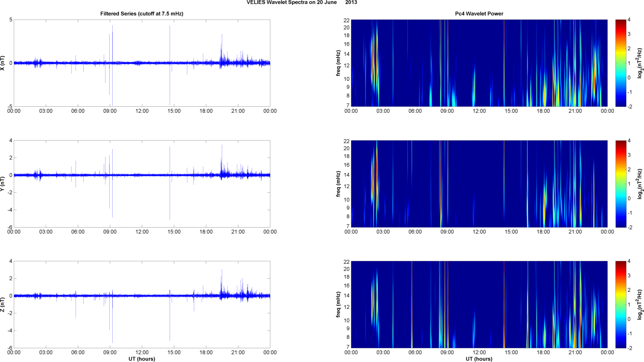Click the "VELIES Wavelet Spectra on 20 June 2013" title
This screenshot has height=362, width=644.
coord(302,3)
